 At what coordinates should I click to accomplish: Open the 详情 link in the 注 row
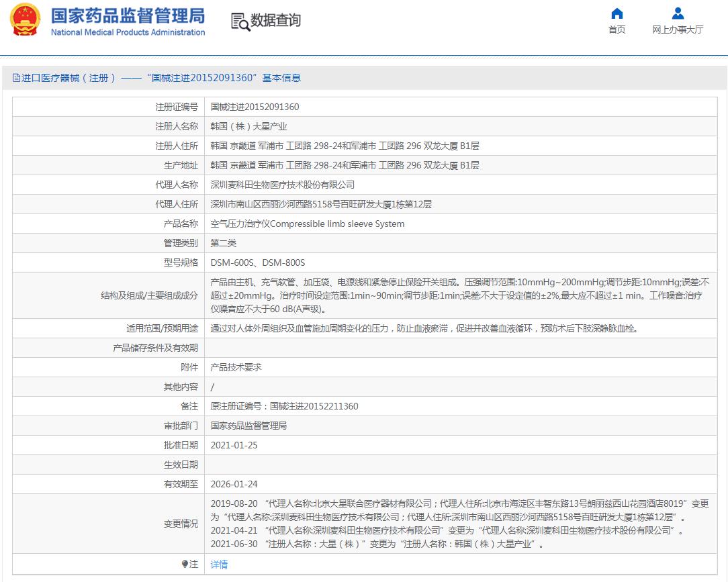pyautogui.click(x=219, y=565)
